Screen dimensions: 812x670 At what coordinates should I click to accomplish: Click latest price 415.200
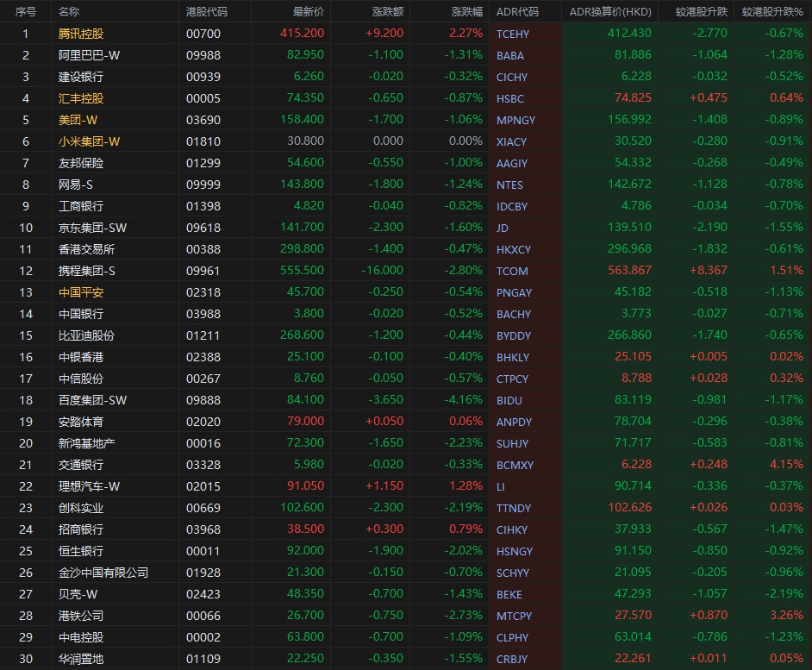[302, 33]
